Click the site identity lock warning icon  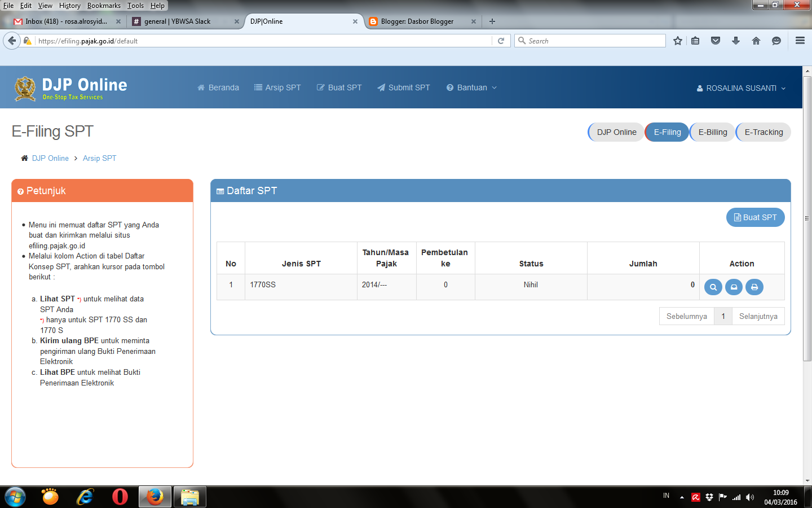tap(27, 41)
